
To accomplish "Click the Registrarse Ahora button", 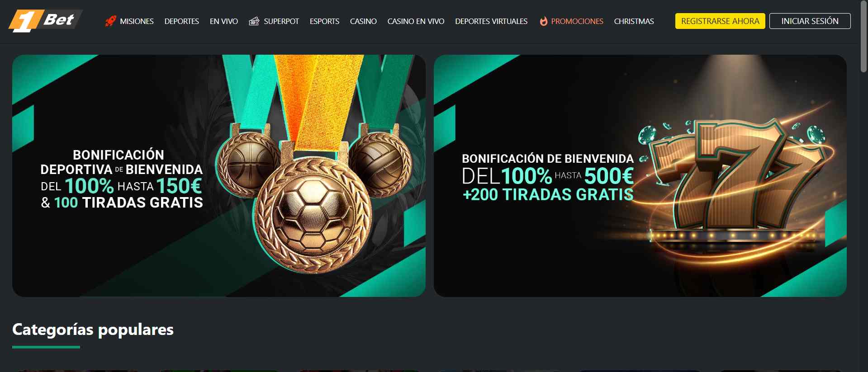I will [720, 21].
